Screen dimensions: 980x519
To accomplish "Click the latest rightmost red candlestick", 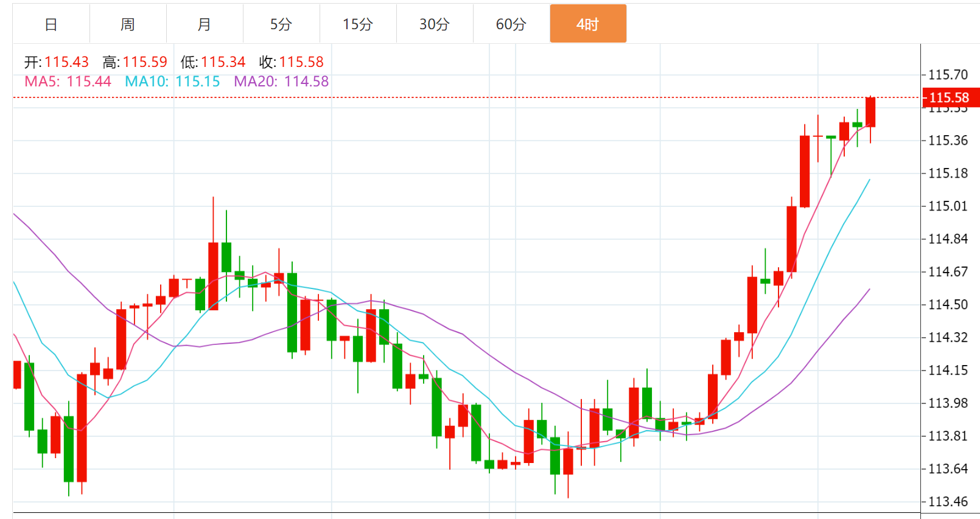I will tap(870, 113).
